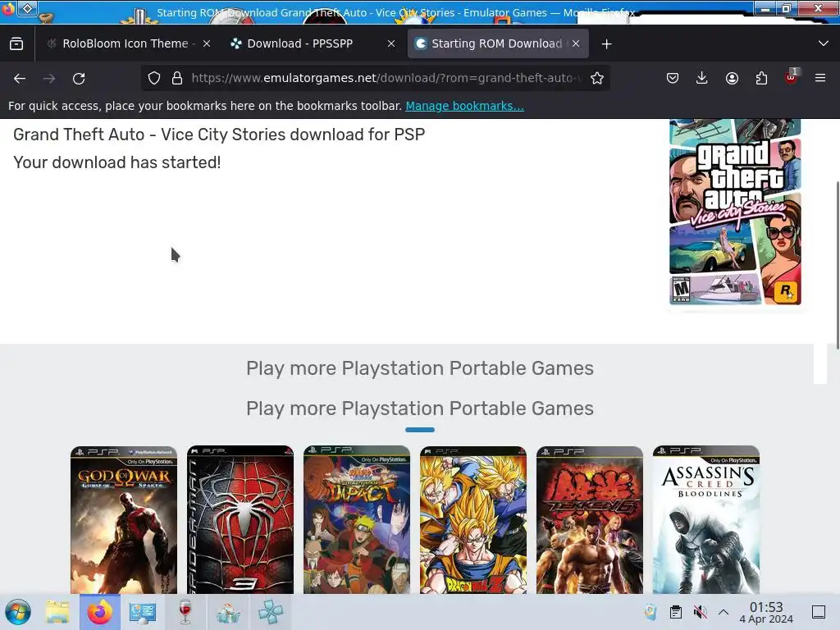Image resolution: width=840 pixels, height=630 pixels.
Task: Open the Assassin's Creed Bloodlines cover
Action: click(x=706, y=519)
